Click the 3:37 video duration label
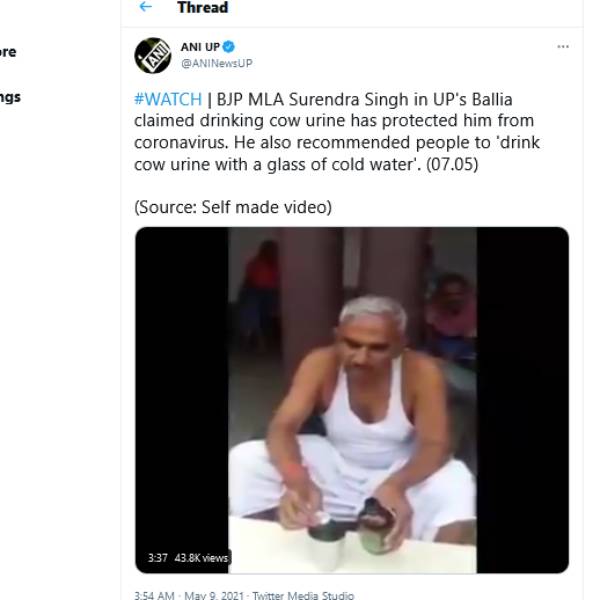Image resolution: width=600 pixels, height=600 pixels. point(157,558)
